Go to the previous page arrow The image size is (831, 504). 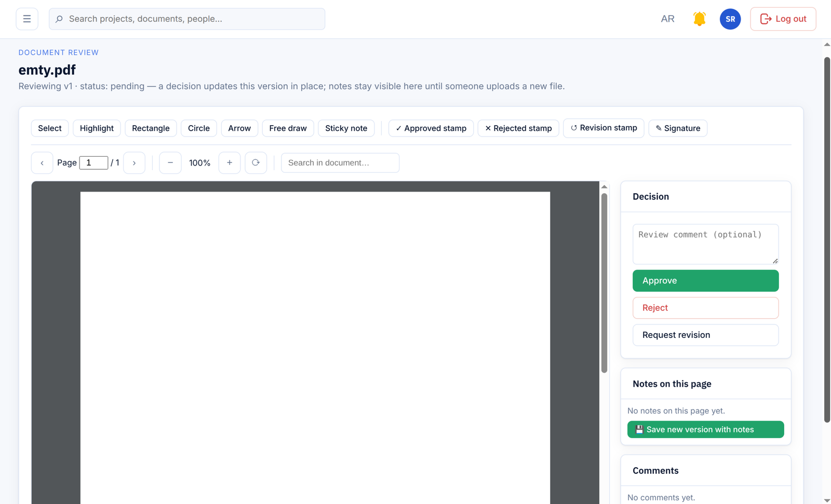(x=42, y=163)
